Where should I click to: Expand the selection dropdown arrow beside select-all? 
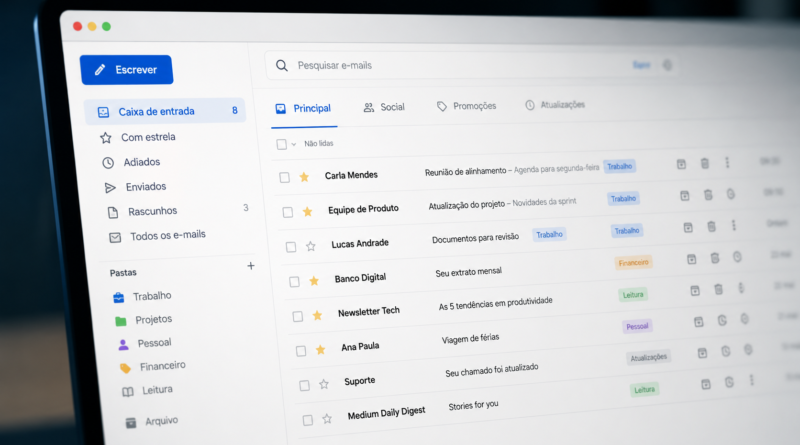tap(294, 144)
